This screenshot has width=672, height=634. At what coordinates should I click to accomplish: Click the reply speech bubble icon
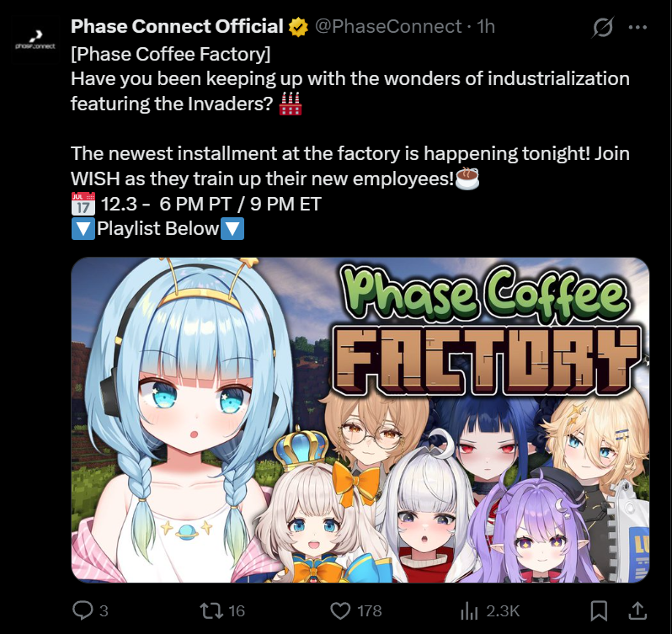(83, 610)
